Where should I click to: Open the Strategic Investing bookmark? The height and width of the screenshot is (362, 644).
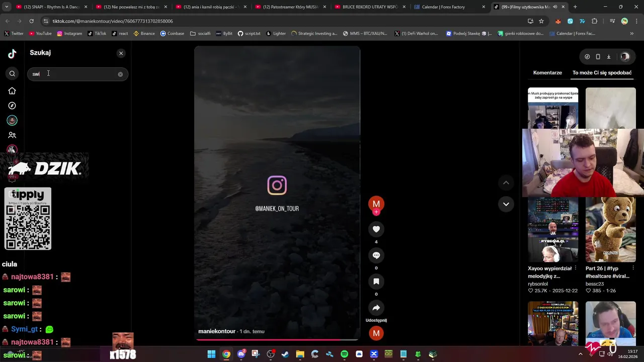click(x=314, y=34)
